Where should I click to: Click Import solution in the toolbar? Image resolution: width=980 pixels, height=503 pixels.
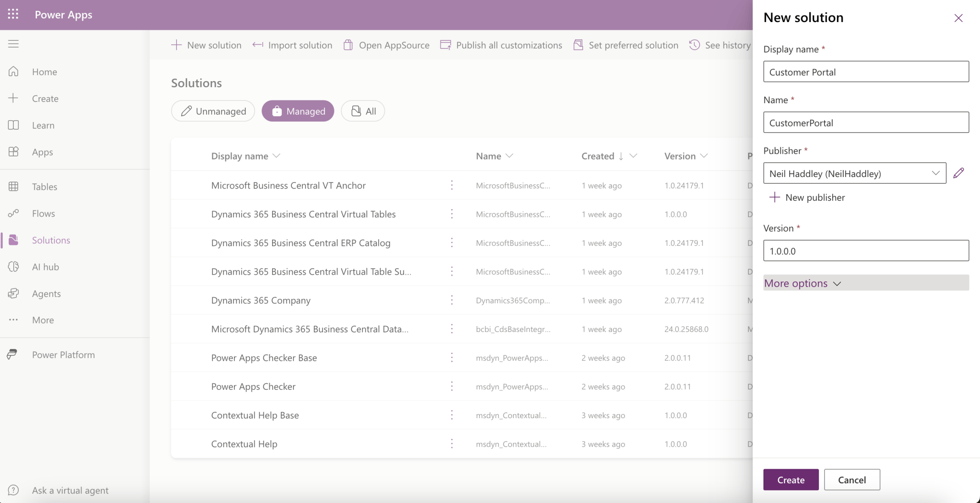pos(292,45)
